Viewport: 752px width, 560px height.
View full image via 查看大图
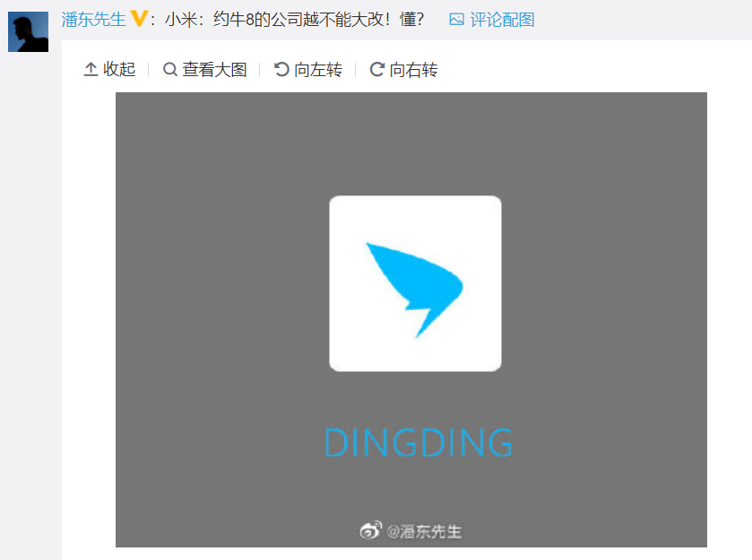pyautogui.click(x=204, y=70)
